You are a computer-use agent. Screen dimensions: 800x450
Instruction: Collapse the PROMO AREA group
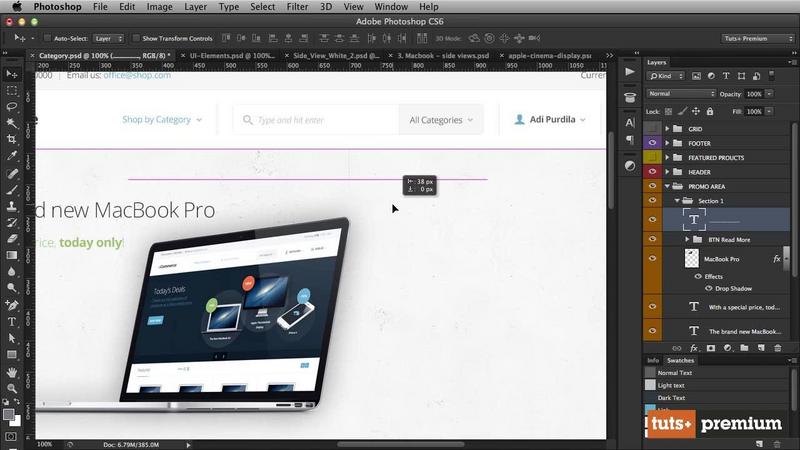pyautogui.click(x=667, y=186)
